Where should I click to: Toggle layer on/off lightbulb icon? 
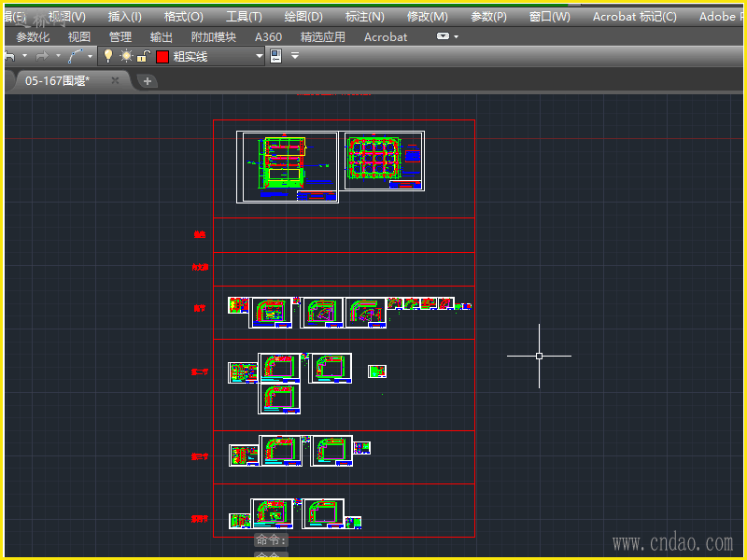coord(107,56)
